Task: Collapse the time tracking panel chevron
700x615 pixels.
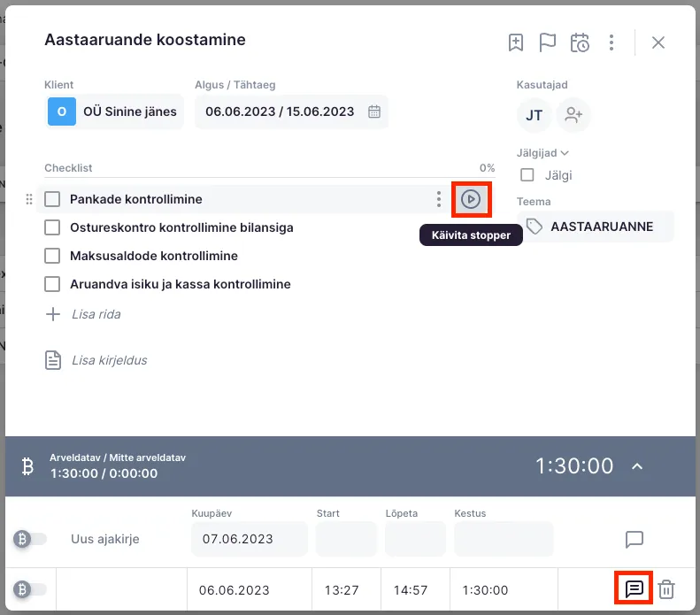Action: pyautogui.click(x=637, y=465)
